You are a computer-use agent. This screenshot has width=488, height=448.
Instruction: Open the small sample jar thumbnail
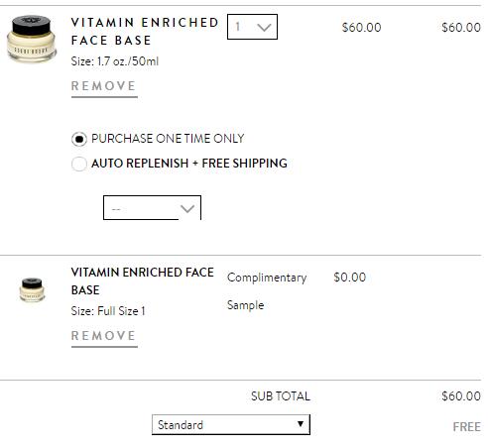point(32,289)
